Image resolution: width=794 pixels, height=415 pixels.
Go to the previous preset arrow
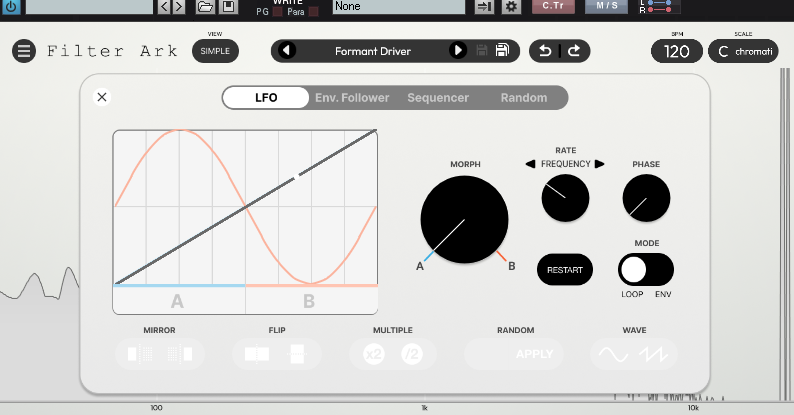(x=288, y=51)
